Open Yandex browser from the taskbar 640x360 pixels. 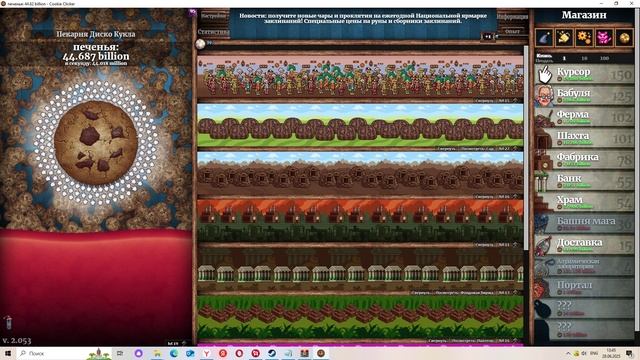pyautogui.click(x=207, y=353)
